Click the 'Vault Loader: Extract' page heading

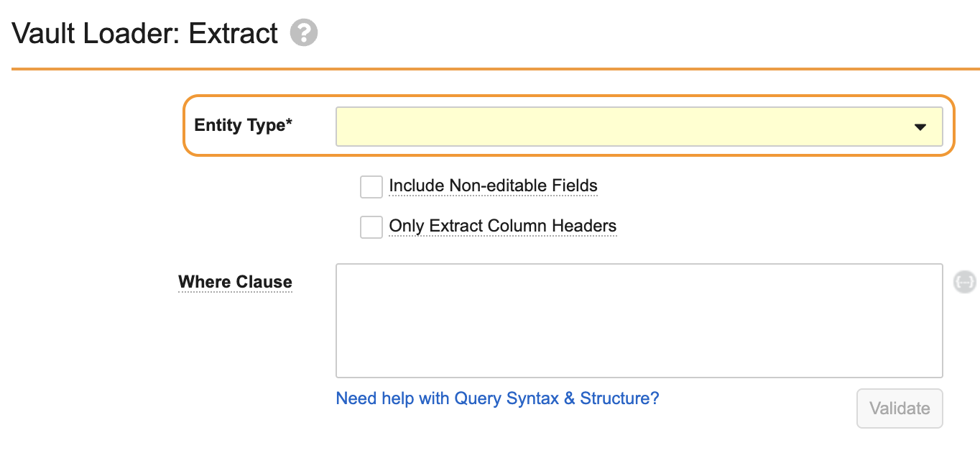tap(145, 34)
